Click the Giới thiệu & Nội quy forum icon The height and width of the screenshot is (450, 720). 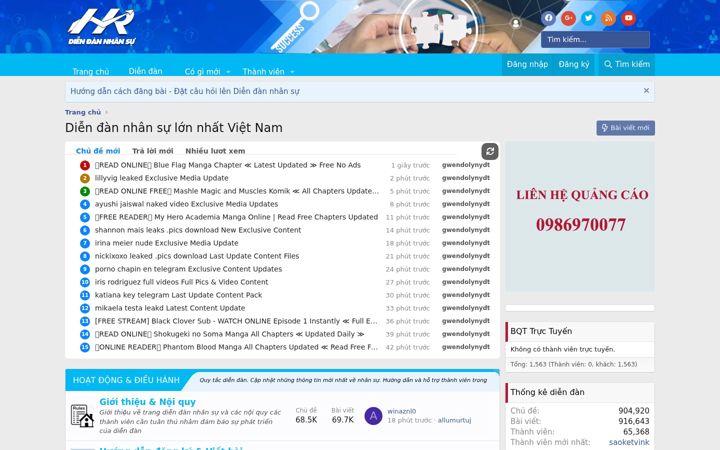click(82, 416)
